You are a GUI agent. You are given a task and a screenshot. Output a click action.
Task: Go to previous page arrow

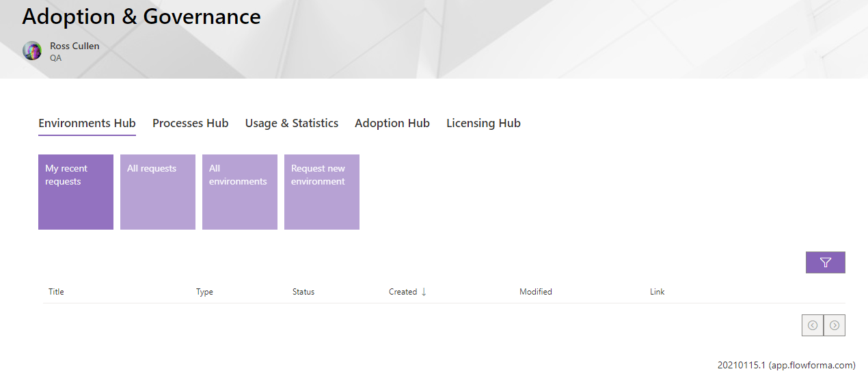click(x=813, y=325)
